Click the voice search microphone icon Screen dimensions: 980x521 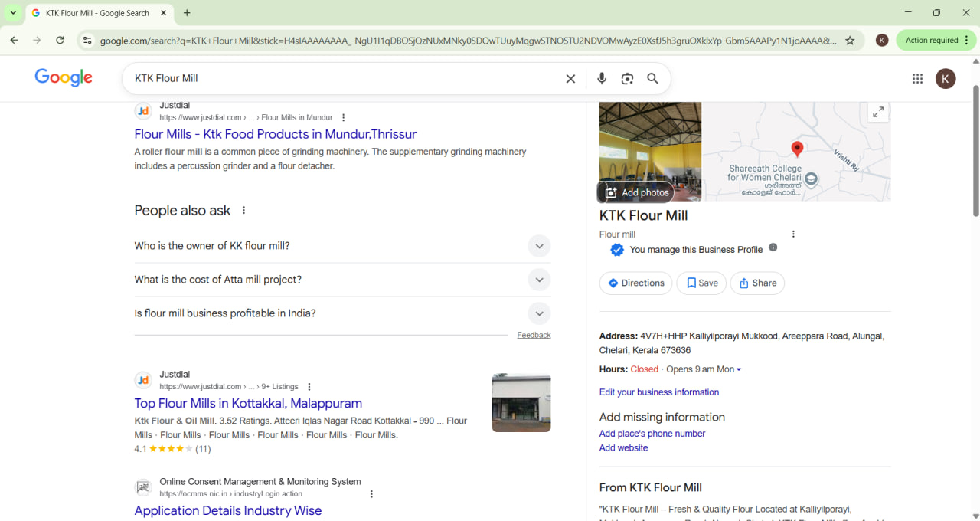coord(602,78)
